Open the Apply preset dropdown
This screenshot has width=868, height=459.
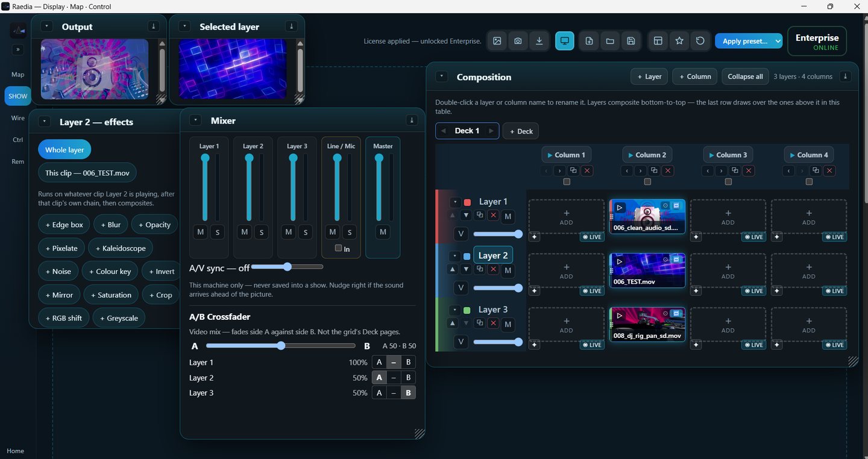(x=749, y=41)
